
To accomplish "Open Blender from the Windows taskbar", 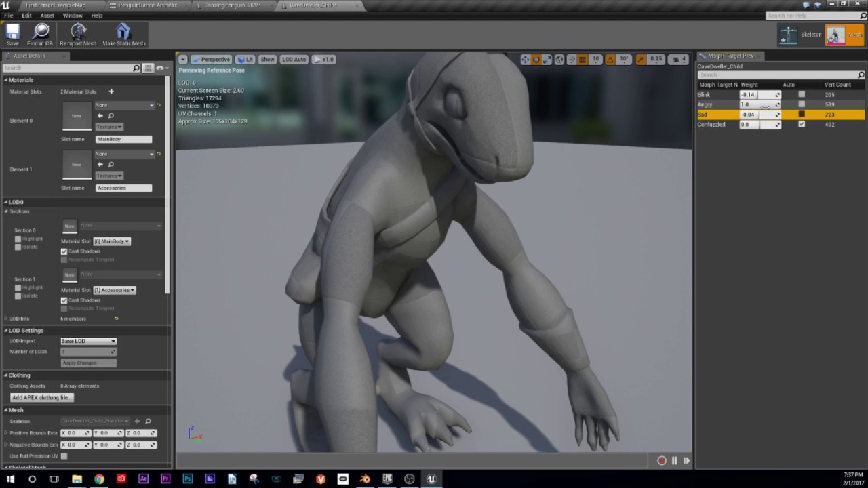I will pyautogui.click(x=365, y=479).
